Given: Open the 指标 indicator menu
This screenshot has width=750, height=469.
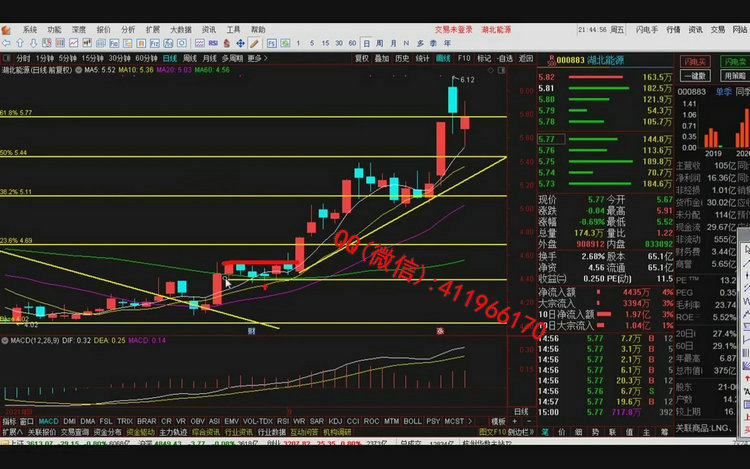Looking at the screenshot, I should coord(9,421).
